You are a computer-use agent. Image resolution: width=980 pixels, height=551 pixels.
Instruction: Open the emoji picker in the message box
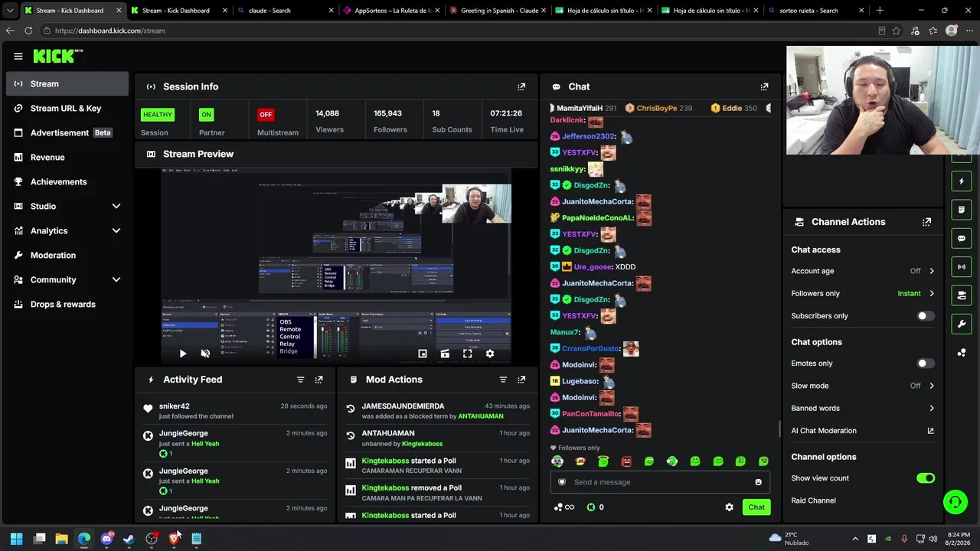[758, 482]
